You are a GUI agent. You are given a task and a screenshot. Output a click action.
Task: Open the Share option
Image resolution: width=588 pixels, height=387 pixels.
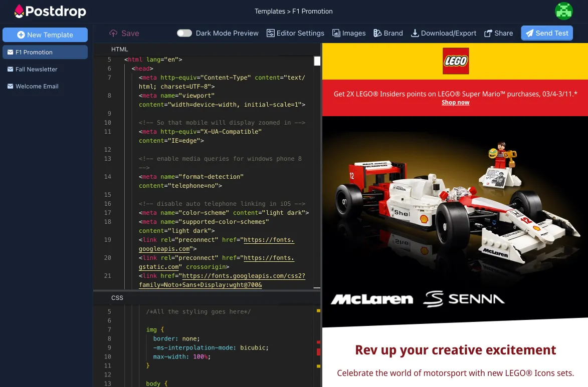pos(499,33)
